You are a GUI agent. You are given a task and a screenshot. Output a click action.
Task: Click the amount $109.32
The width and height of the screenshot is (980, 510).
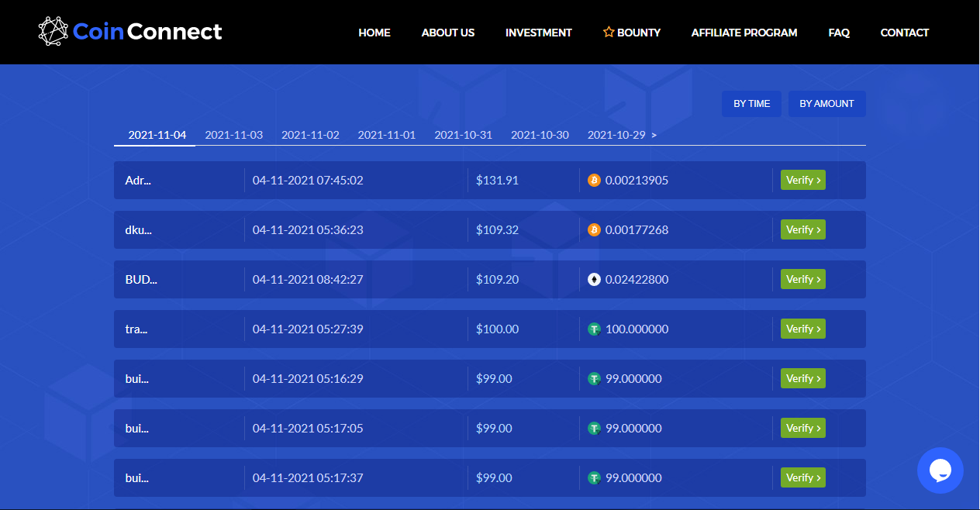[x=498, y=229]
